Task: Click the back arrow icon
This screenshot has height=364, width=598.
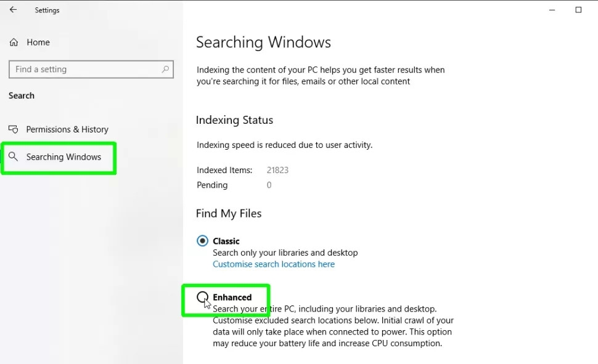Action: click(12, 10)
